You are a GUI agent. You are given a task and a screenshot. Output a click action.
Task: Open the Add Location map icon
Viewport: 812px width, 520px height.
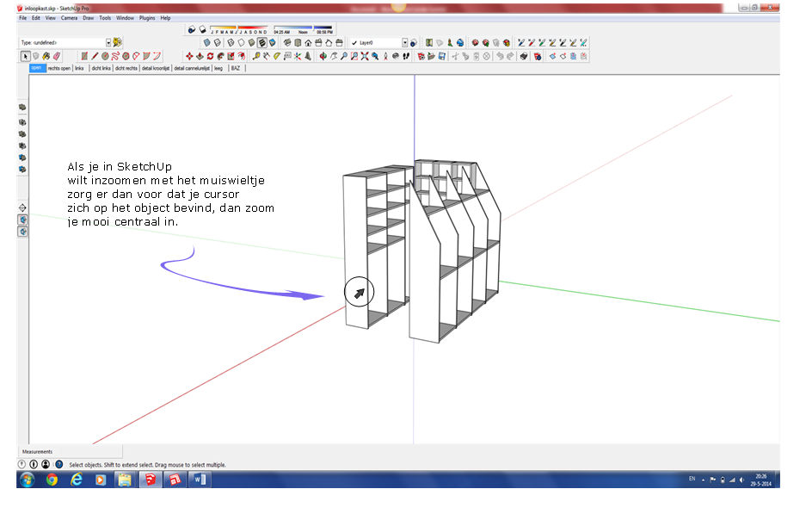click(x=428, y=42)
